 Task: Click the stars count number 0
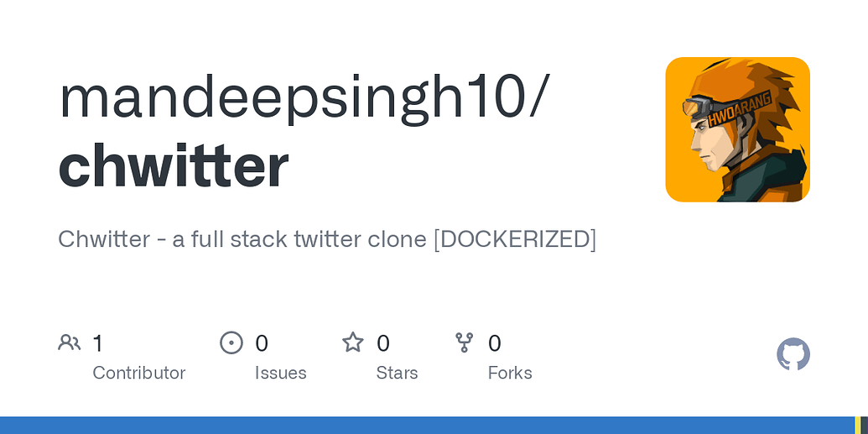pos(383,343)
